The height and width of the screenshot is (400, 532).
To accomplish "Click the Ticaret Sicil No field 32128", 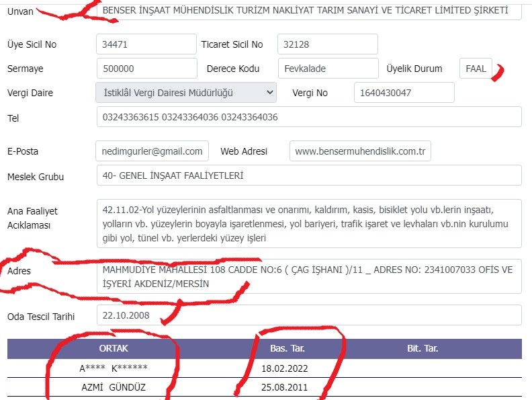I will [x=328, y=44].
